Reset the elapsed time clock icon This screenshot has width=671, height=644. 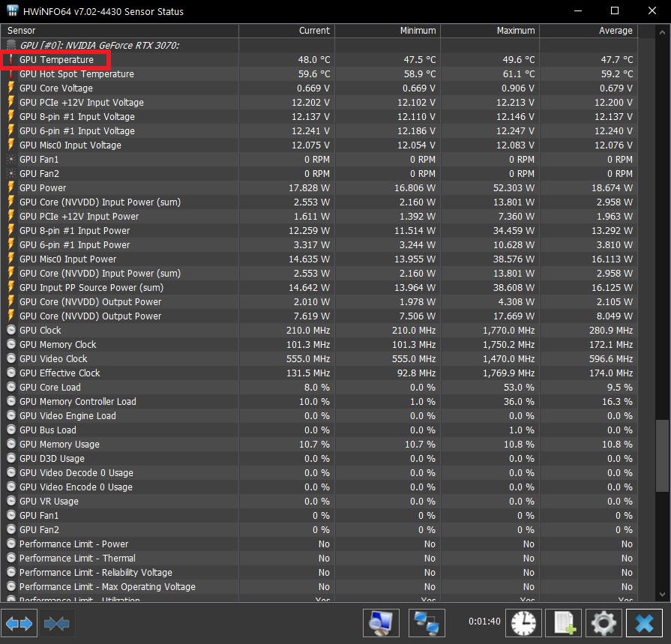point(523,622)
